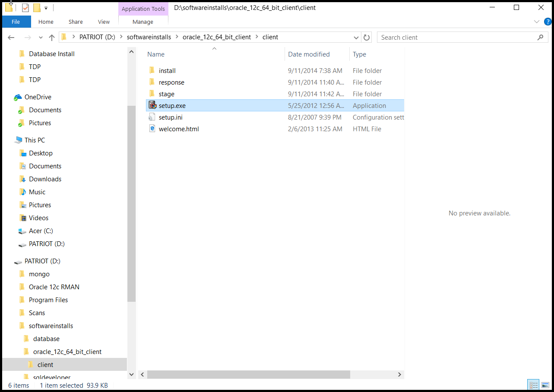Click the Application Tools contextual tab
Viewport: 554px width, 392px height.
coord(143,9)
